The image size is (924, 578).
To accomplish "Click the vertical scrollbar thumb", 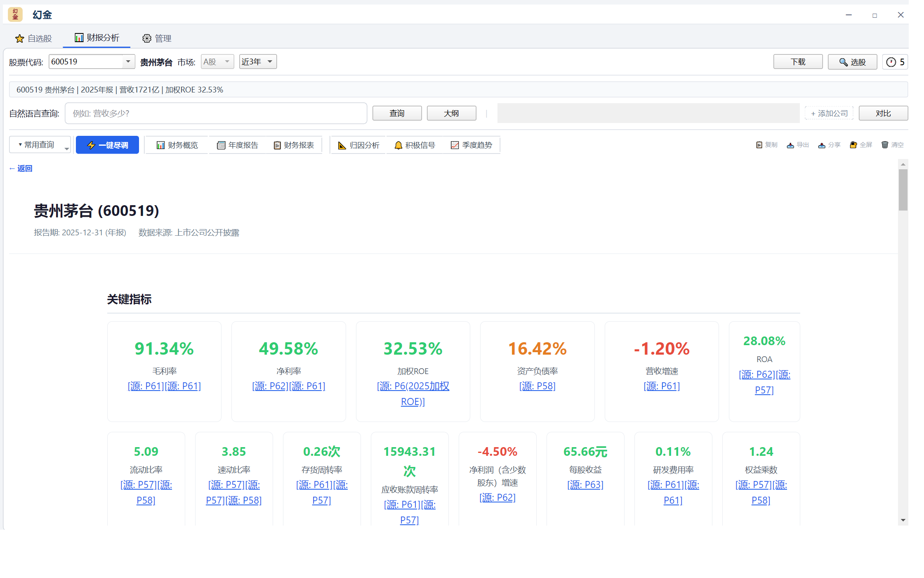I will click(903, 190).
